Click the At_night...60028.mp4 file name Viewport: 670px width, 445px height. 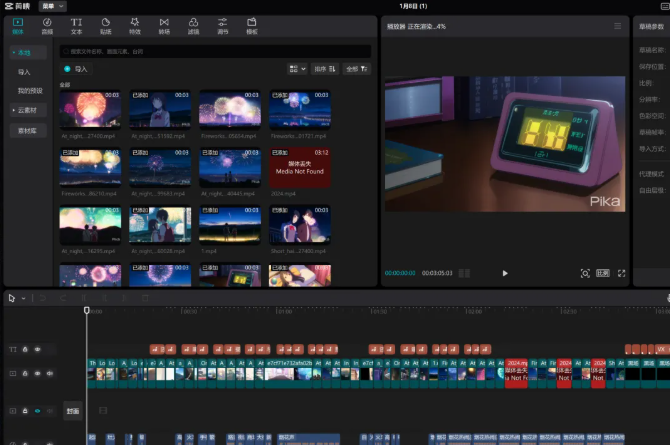coord(158,251)
